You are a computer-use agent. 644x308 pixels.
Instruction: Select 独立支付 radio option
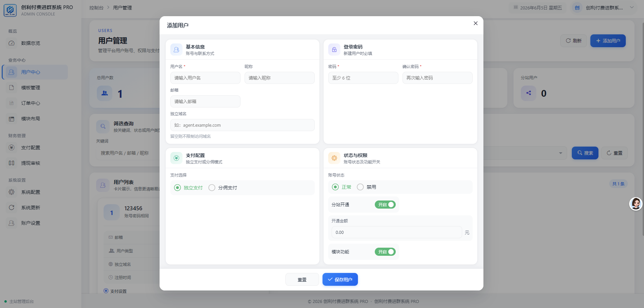[x=188, y=188]
